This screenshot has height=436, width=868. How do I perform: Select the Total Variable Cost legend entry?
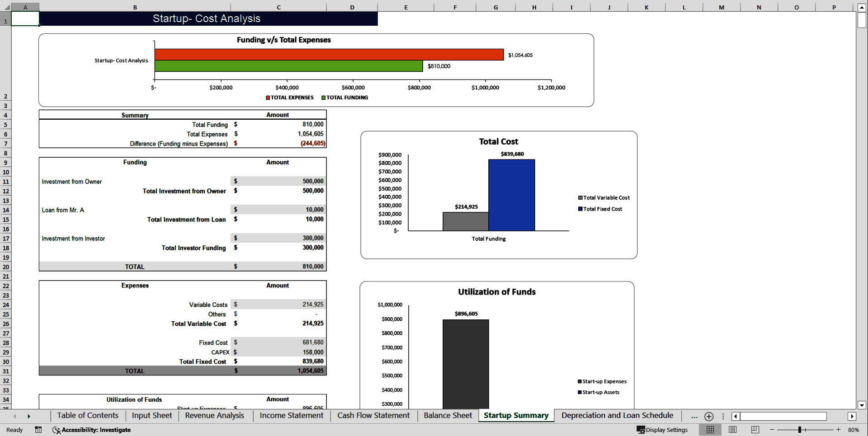click(604, 197)
